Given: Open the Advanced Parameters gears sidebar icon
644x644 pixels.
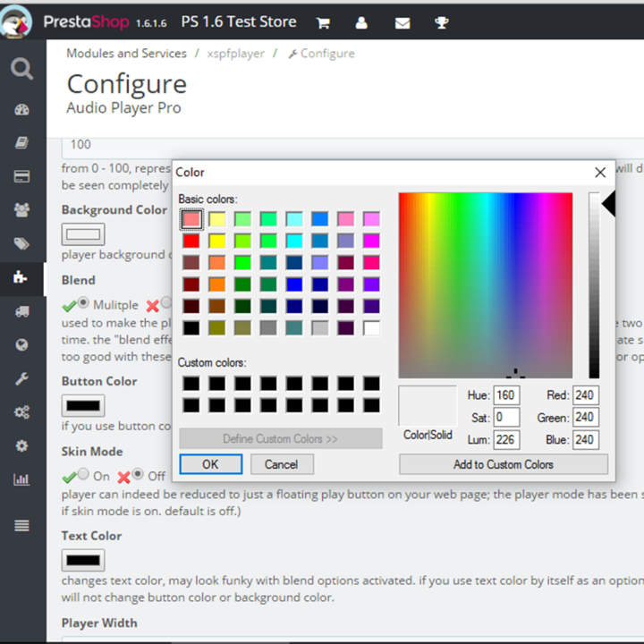Looking at the screenshot, I should (x=21, y=412).
